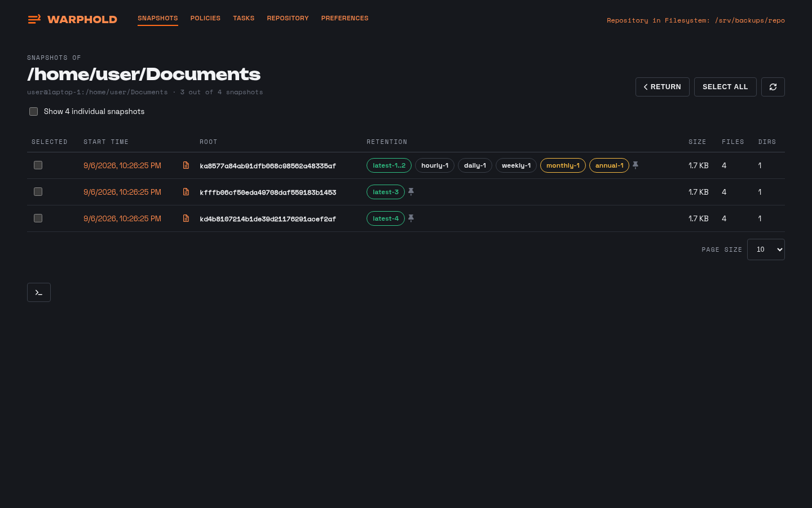Click the annual-1 retention tag
This screenshot has width=812, height=508.
point(609,165)
